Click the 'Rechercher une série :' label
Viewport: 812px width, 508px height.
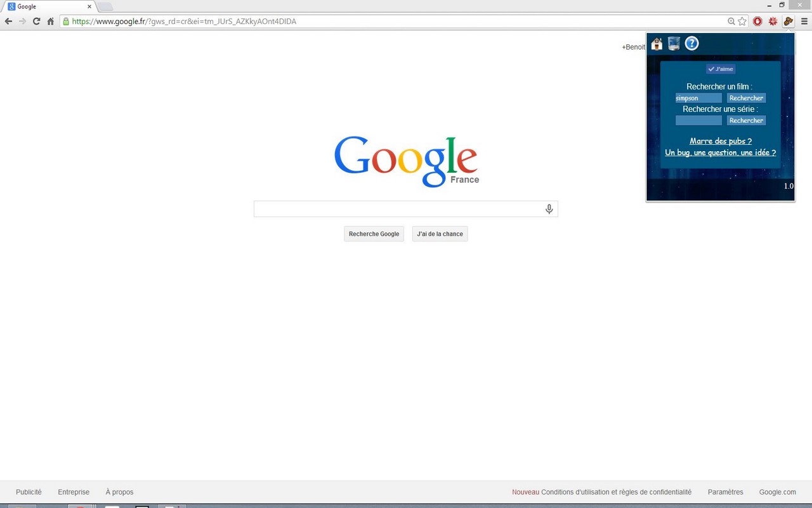[x=720, y=109]
